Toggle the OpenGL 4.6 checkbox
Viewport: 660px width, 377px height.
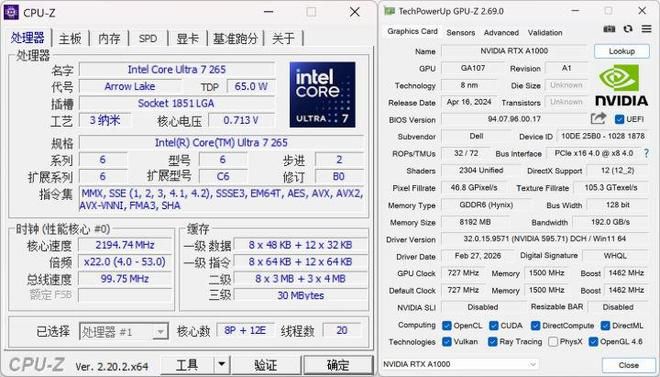click(593, 342)
